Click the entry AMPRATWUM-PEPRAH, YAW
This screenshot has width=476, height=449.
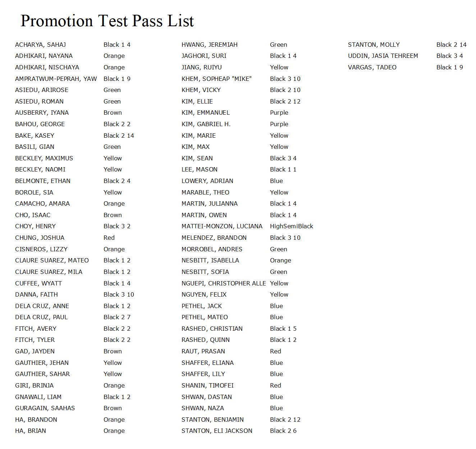[56, 79]
